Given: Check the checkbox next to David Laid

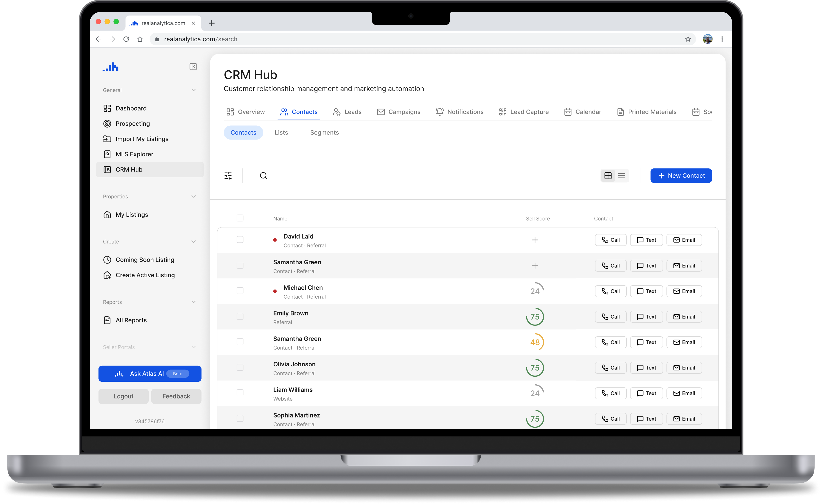Looking at the screenshot, I should [240, 240].
